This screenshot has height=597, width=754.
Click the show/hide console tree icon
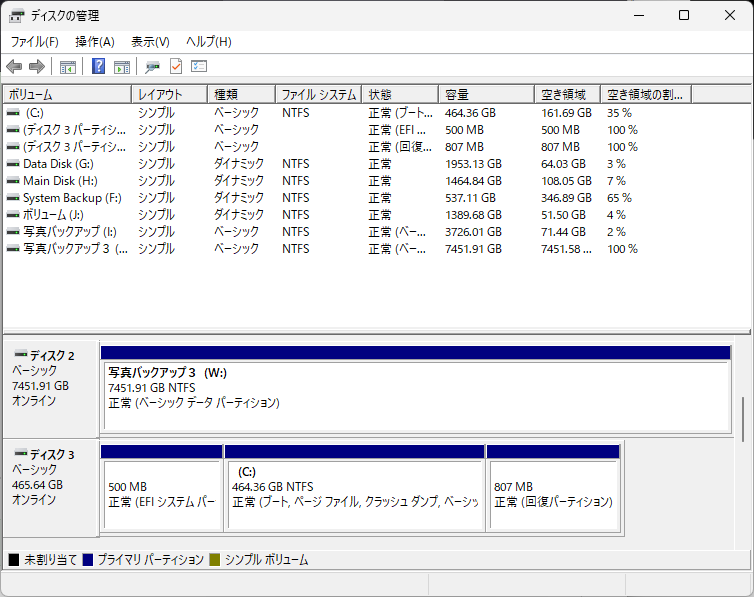coord(68,67)
